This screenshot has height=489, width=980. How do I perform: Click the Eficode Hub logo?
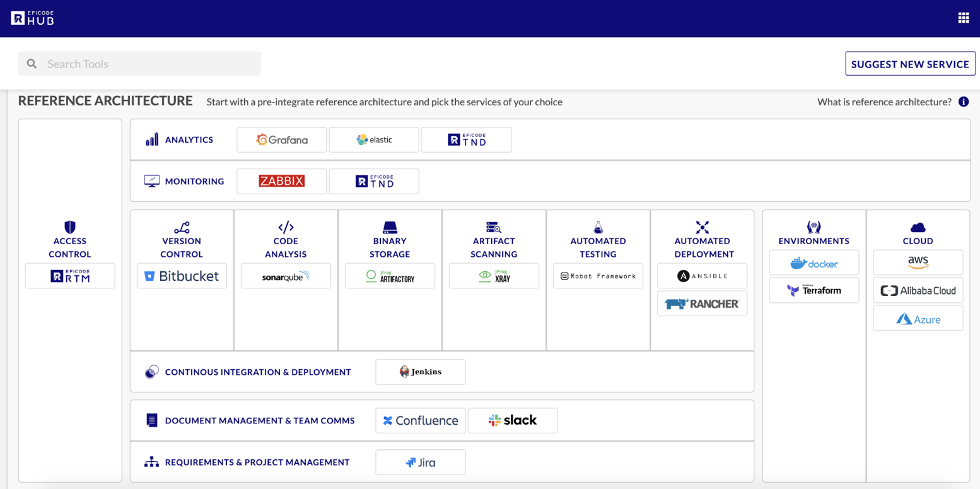(32, 18)
